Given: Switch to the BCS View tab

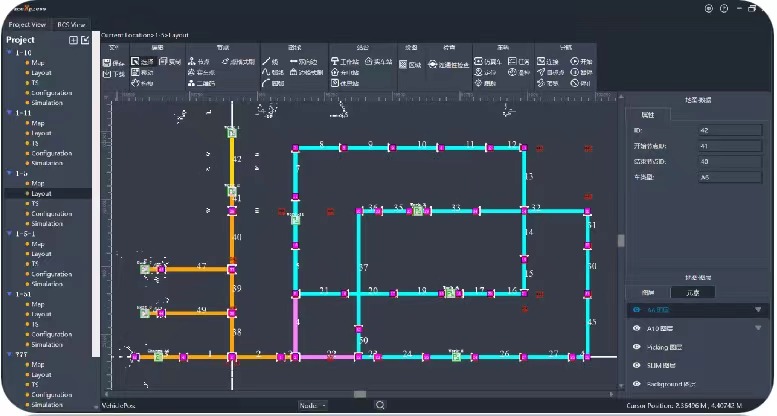Looking at the screenshot, I should pyautogui.click(x=72, y=23).
